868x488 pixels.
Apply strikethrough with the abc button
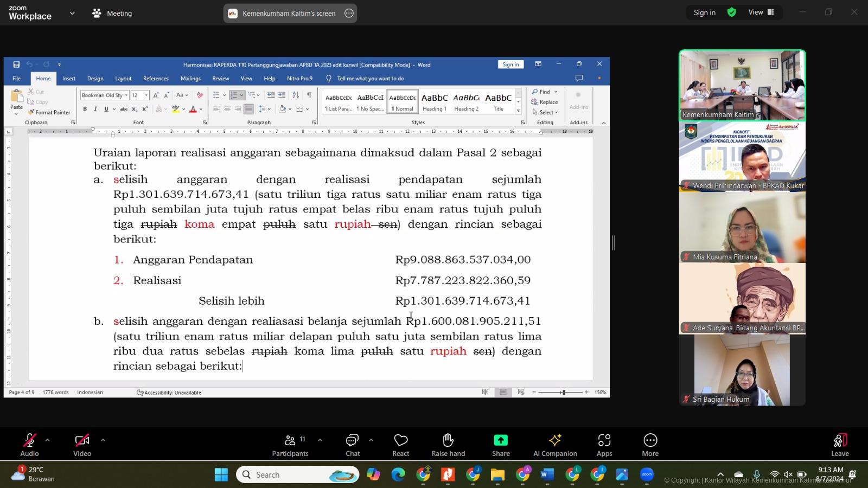coord(124,109)
